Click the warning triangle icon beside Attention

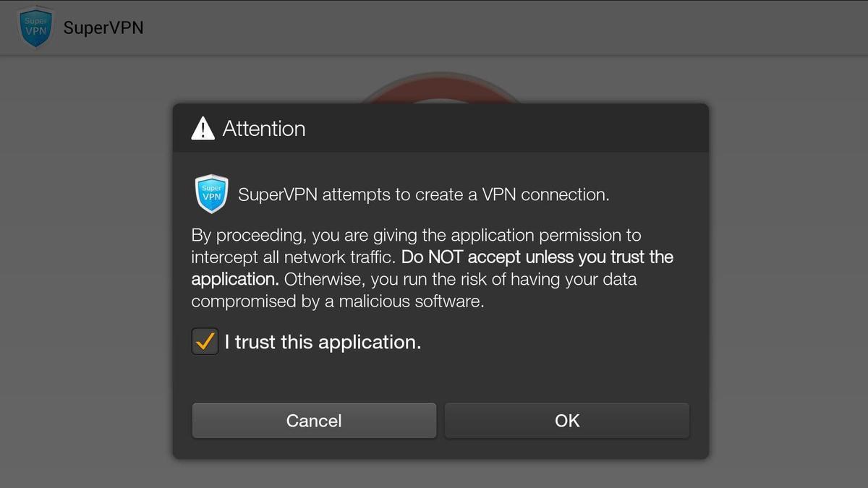coord(203,127)
